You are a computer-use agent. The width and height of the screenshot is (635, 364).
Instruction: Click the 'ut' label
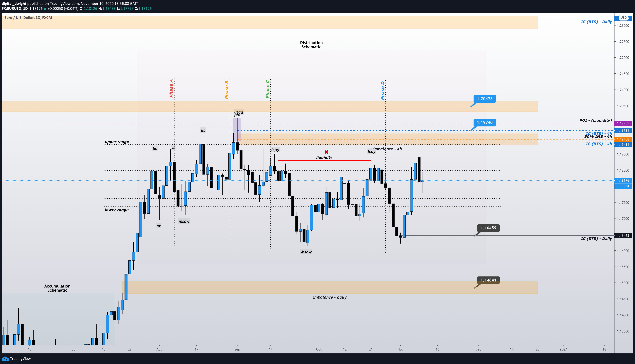pyautogui.click(x=203, y=130)
